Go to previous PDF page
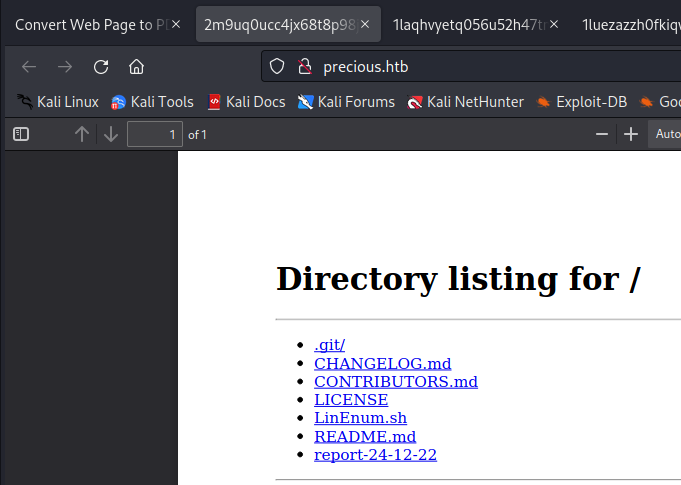Image resolution: width=681 pixels, height=485 pixels. [82, 134]
